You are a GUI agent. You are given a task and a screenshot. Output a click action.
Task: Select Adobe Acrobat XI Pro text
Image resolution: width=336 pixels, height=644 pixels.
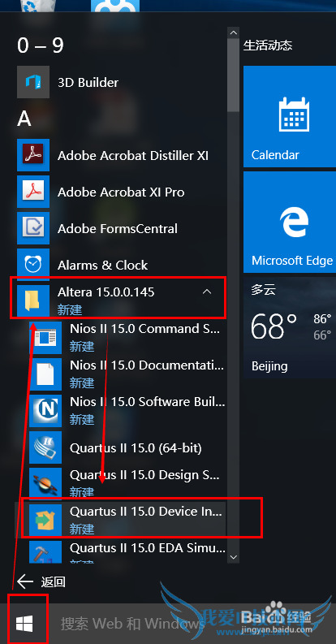(x=121, y=192)
